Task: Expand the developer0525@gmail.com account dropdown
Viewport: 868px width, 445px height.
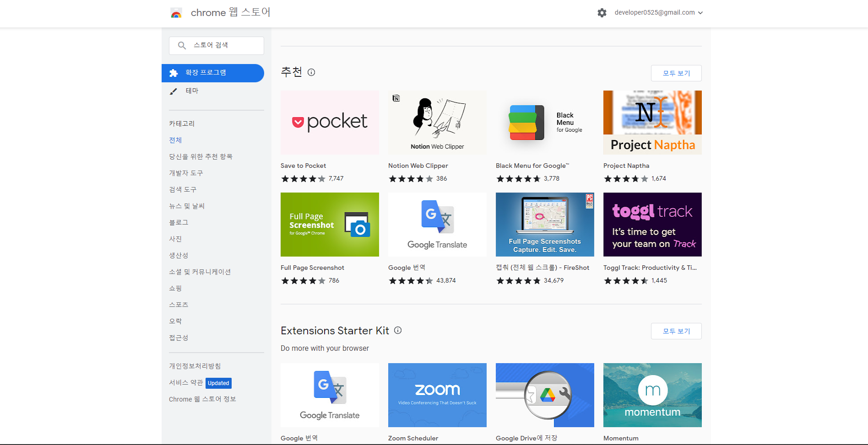Action: pos(658,13)
